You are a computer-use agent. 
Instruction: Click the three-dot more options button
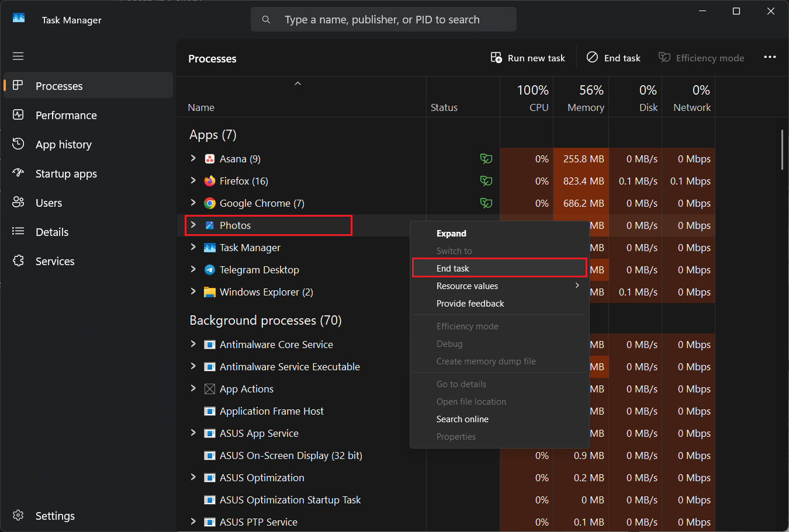pyautogui.click(x=770, y=57)
